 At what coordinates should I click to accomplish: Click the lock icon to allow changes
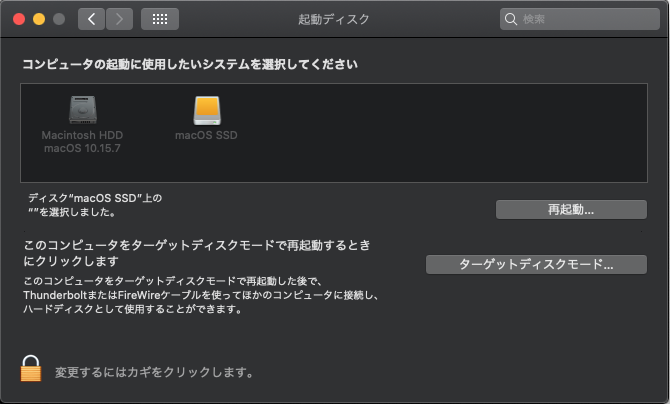[x=31, y=368]
